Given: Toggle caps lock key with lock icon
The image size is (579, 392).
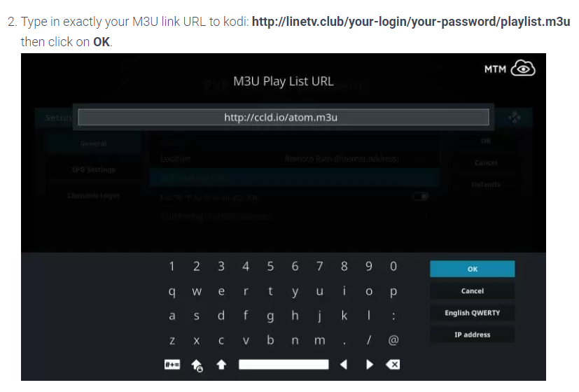Looking at the screenshot, I should (x=197, y=365).
